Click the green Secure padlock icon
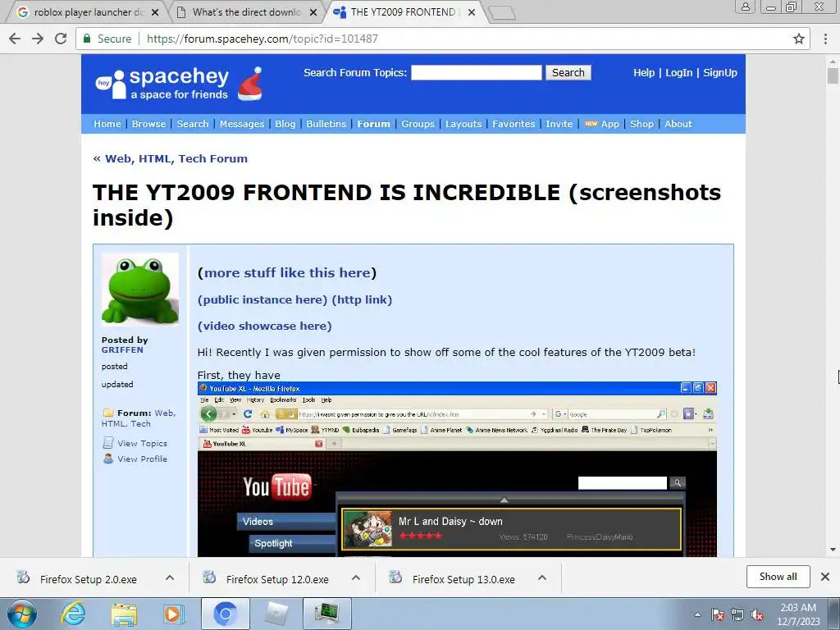Viewport: 840px width, 630px height. [x=86, y=39]
